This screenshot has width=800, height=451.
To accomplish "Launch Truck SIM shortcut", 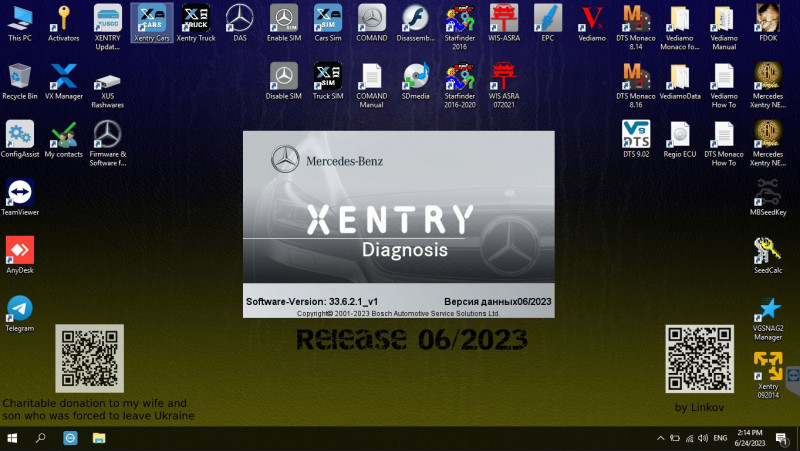I will [328, 82].
